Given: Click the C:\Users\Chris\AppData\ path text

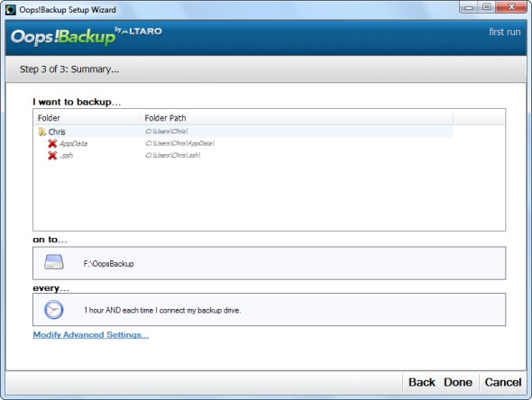Looking at the screenshot, I should pos(179,143).
